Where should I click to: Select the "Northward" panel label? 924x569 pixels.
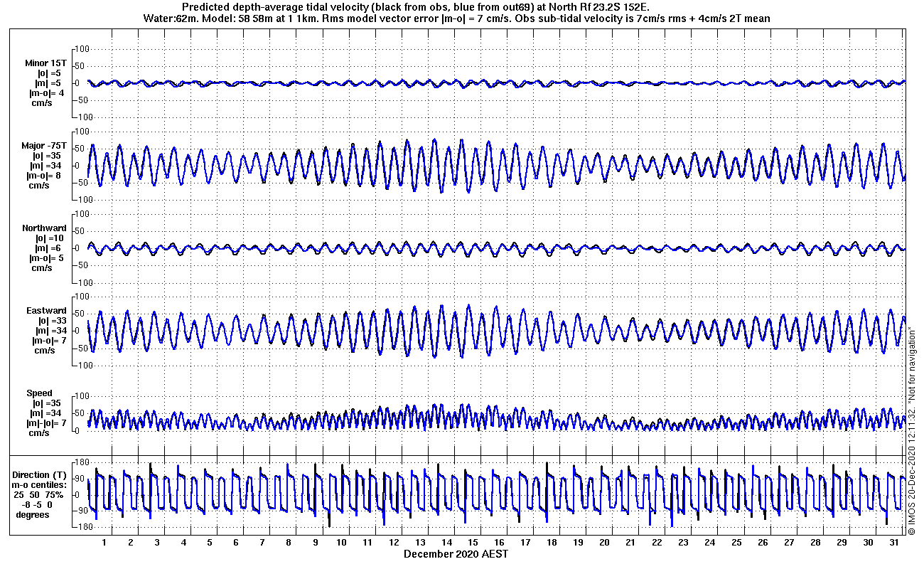44,228
